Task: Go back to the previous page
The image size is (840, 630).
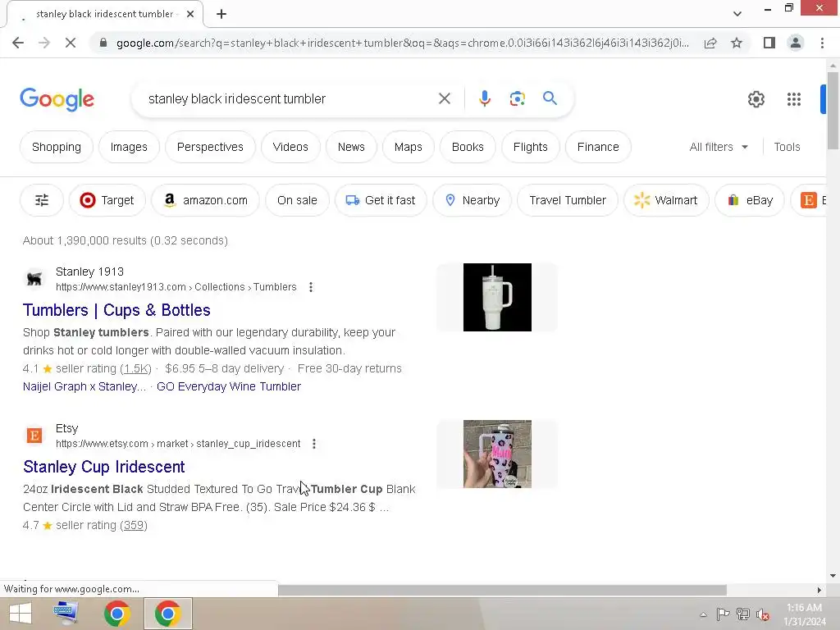Action: [18, 43]
